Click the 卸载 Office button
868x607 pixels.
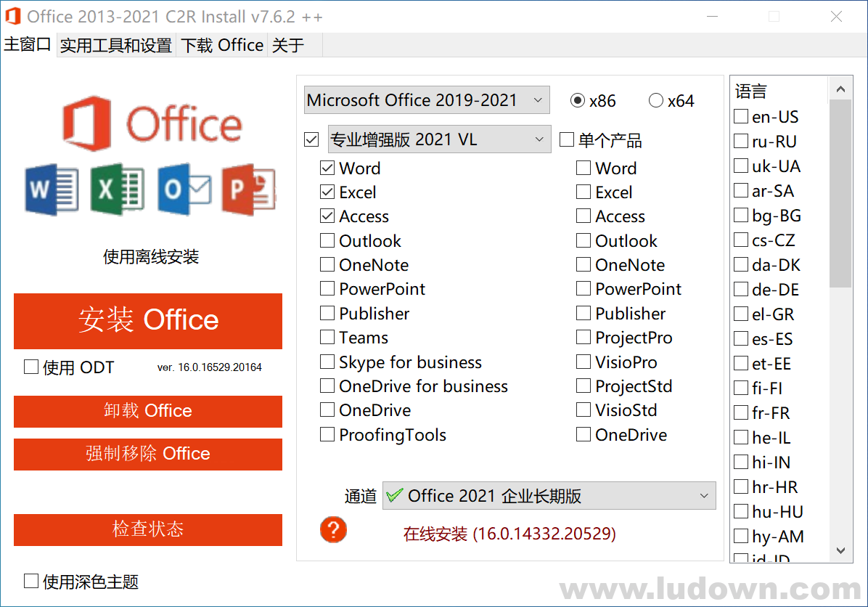(x=148, y=411)
